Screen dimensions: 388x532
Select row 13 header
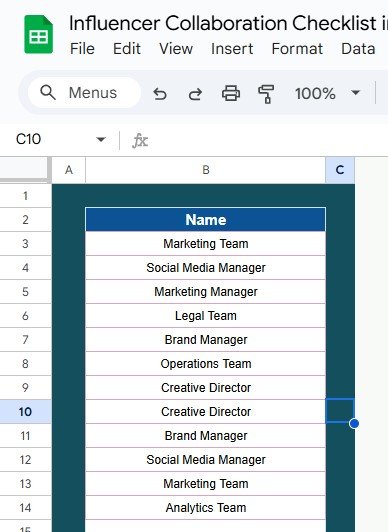(25, 483)
